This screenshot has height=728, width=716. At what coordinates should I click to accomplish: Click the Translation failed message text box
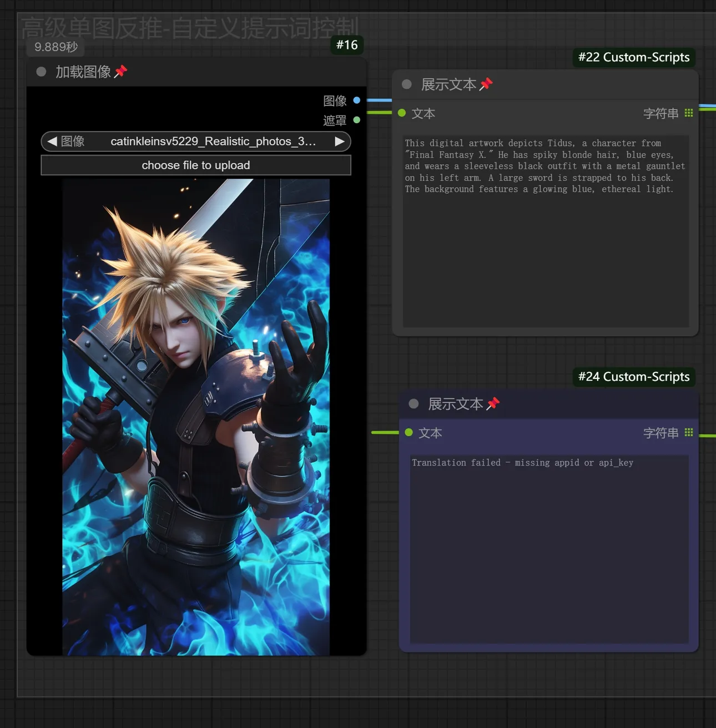point(549,549)
